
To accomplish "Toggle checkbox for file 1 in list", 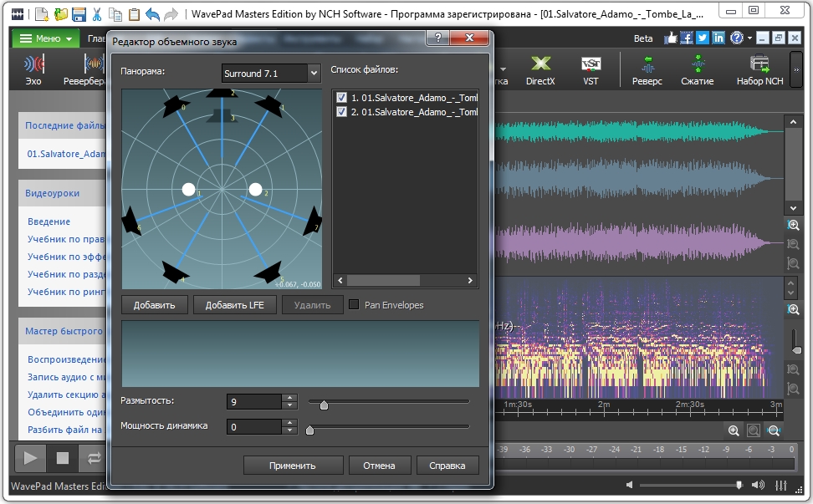I will (x=341, y=98).
